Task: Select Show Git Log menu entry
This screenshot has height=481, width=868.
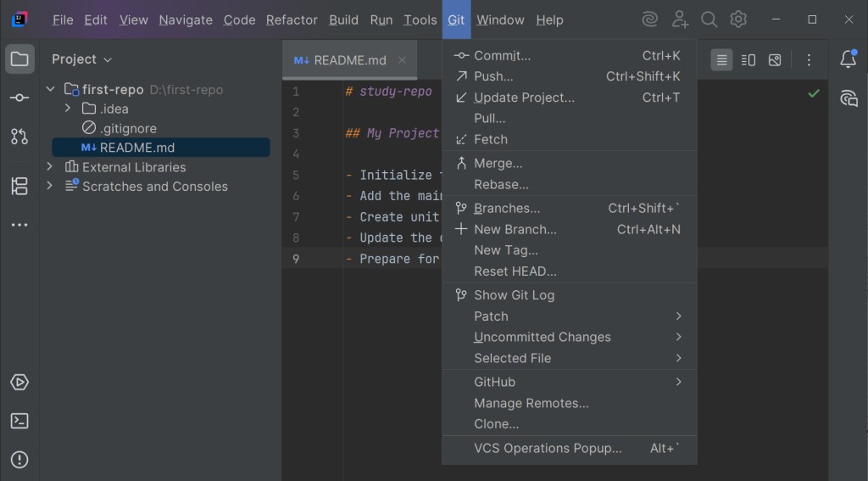Action: [569, 295]
